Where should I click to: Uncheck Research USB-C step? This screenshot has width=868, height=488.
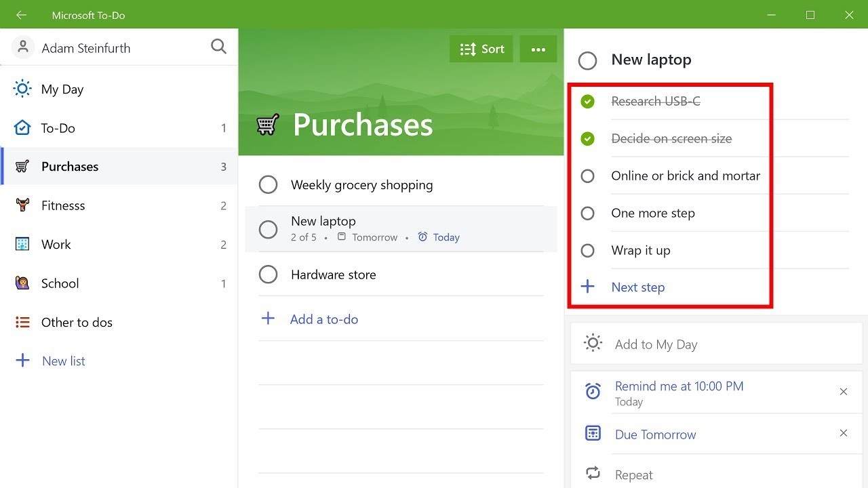(x=588, y=102)
